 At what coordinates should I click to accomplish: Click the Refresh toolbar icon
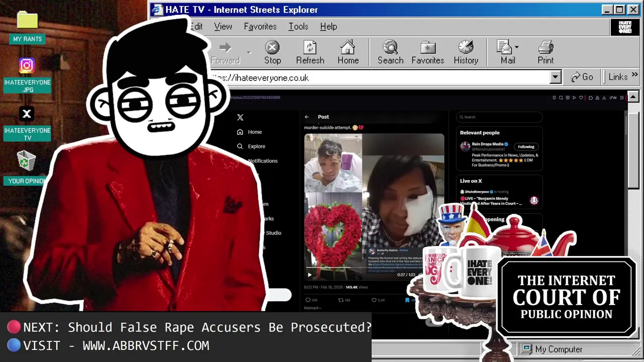310,48
